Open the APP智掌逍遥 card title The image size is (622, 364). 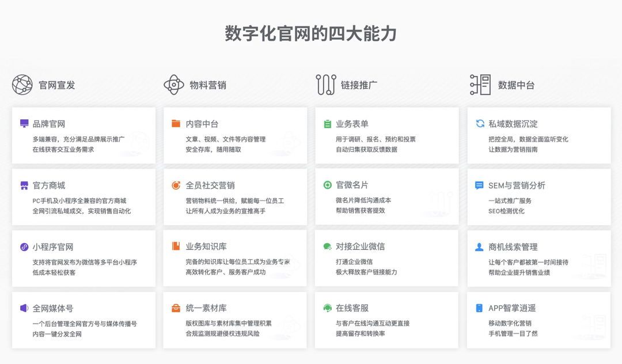click(x=512, y=308)
